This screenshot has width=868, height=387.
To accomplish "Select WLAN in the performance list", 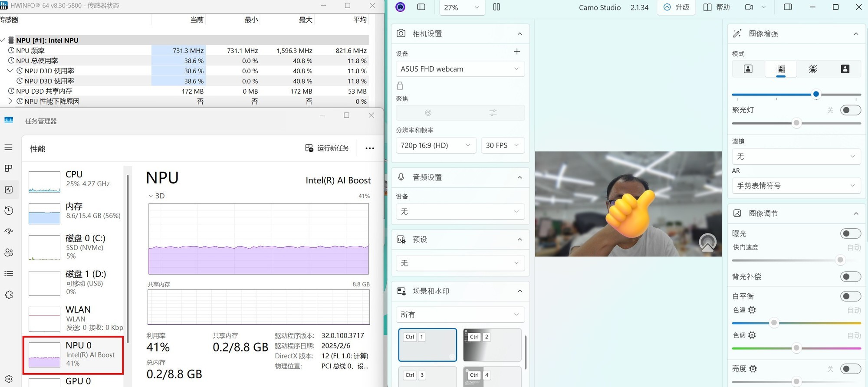I will (73, 318).
